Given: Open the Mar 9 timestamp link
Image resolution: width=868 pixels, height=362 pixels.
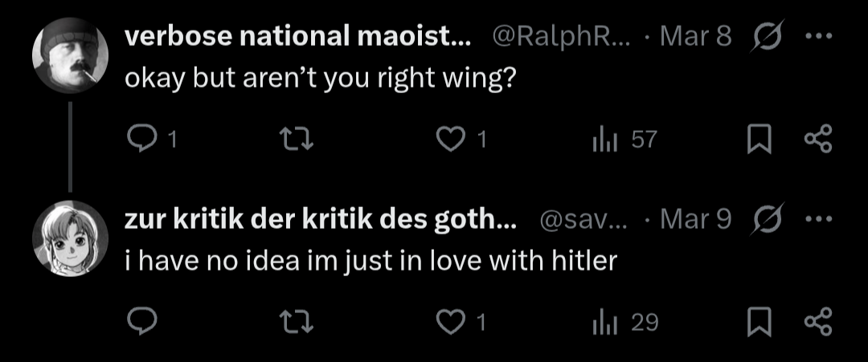Looking at the screenshot, I should click(x=696, y=220).
